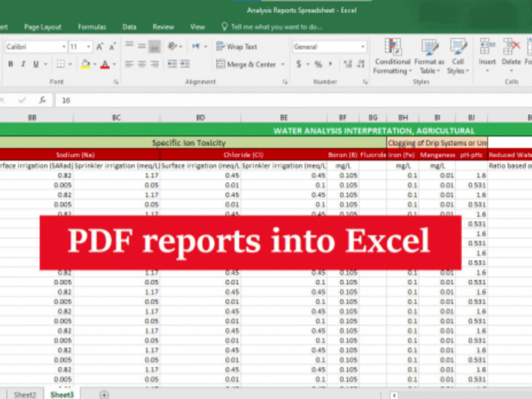Open the General number format dropdown
The image size is (532, 399).
coord(363,46)
